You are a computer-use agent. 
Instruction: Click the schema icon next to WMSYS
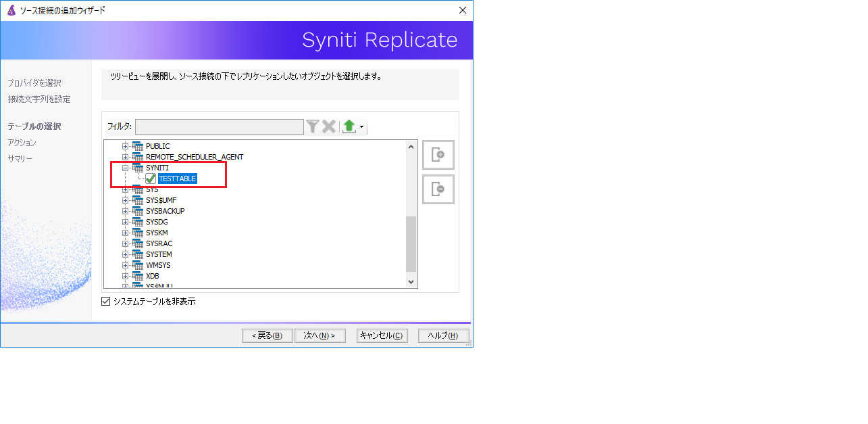[x=138, y=265]
